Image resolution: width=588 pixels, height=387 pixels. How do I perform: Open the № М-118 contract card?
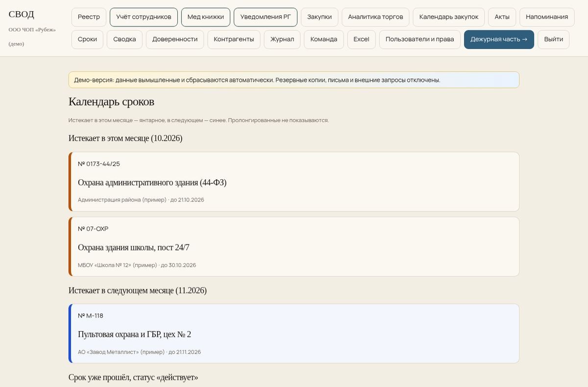click(294, 334)
